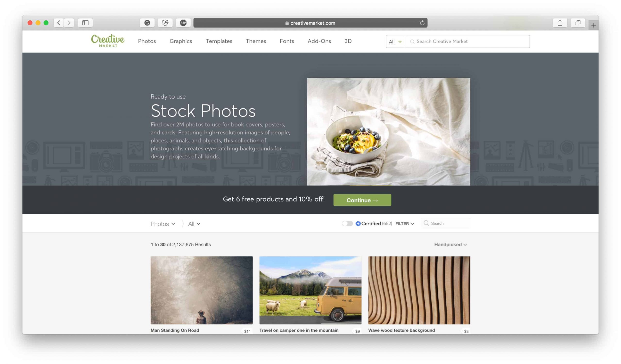Click the Photos navigation icon

147,41
